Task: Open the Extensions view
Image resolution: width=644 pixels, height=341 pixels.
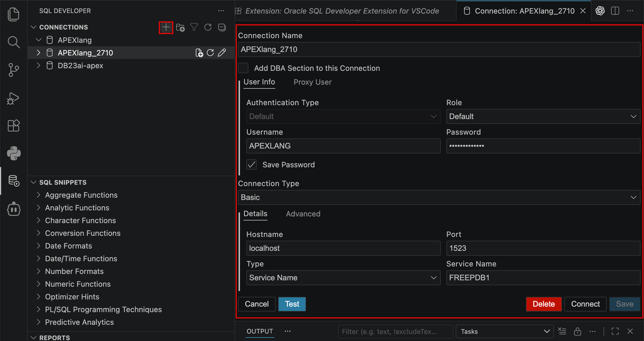Action: click(x=14, y=125)
